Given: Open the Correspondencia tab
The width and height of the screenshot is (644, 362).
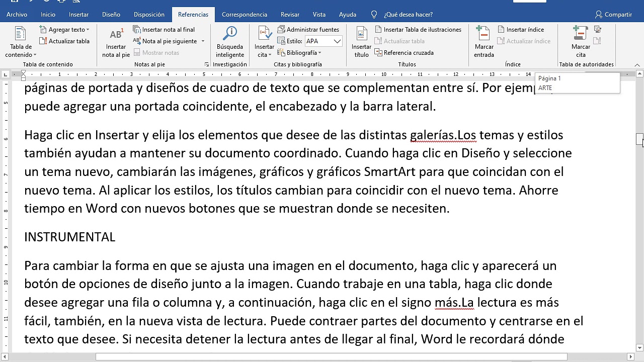Looking at the screenshot, I should tap(245, 15).
